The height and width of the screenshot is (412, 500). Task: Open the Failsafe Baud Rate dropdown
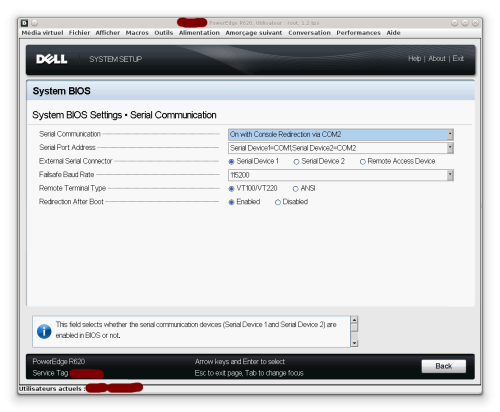[x=341, y=175]
